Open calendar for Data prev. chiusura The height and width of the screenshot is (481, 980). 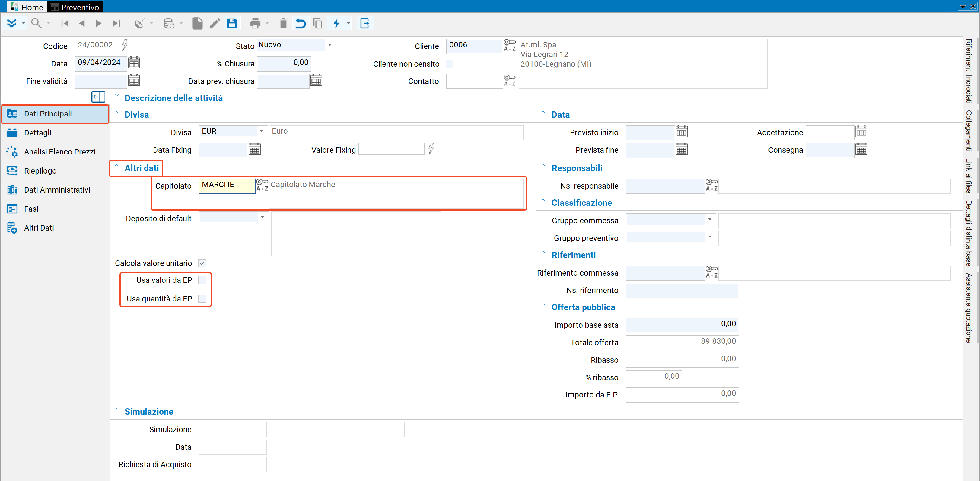[316, 80]
